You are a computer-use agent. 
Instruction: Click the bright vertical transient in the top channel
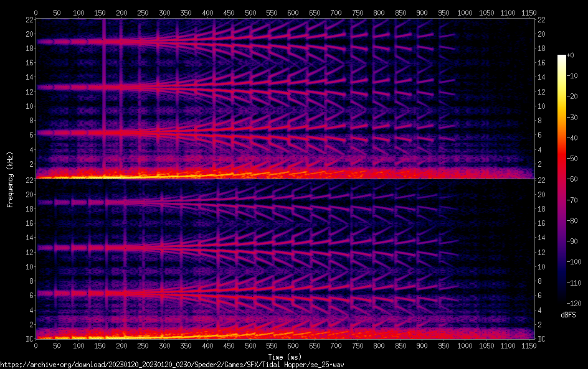click(104, 93)
